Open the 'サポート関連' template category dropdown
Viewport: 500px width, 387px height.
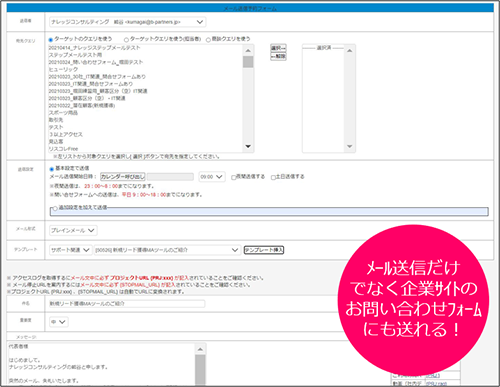coord(70,250)
